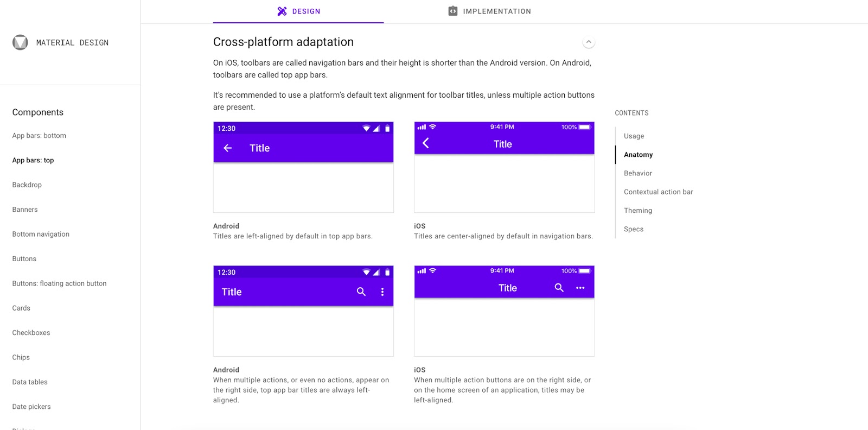This screenshot has height=430, width=868.
Task: Go to Buttons: floating action button page
Action: click(x=59, y=283)
